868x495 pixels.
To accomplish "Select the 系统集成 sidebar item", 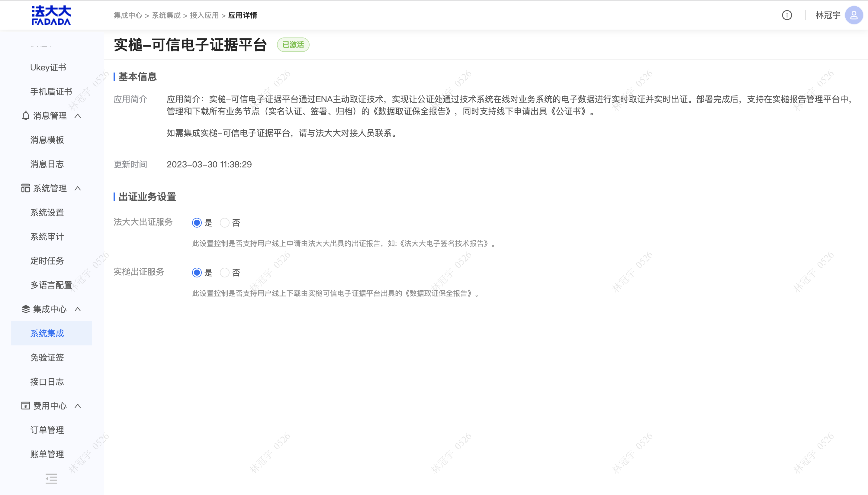I will (x=51, y=333).
